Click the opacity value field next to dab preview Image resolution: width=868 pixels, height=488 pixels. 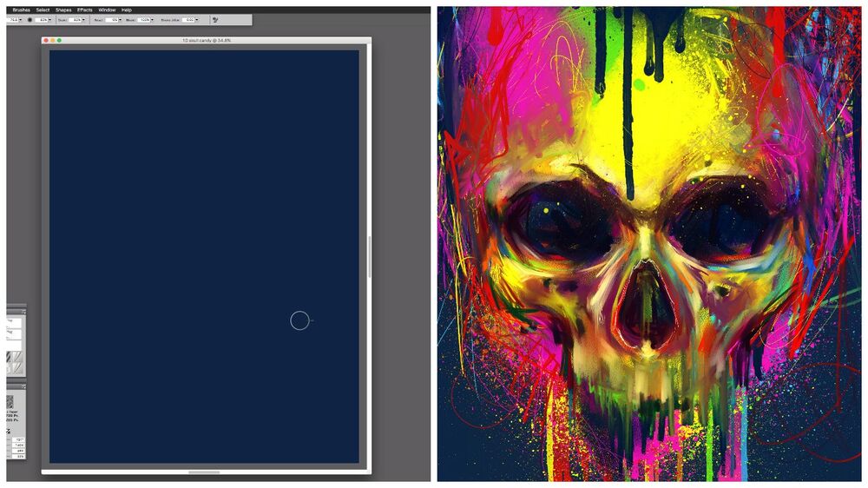coord(42,20)
